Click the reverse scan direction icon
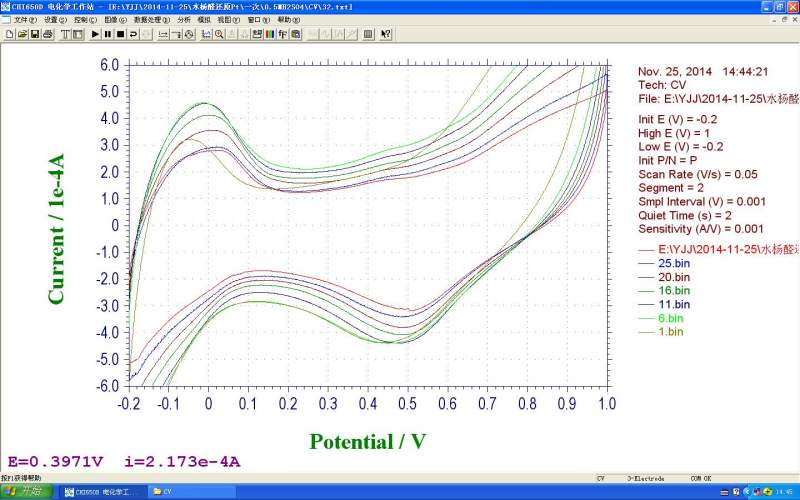Screen dimensions: 800x500 coord(134,34)
